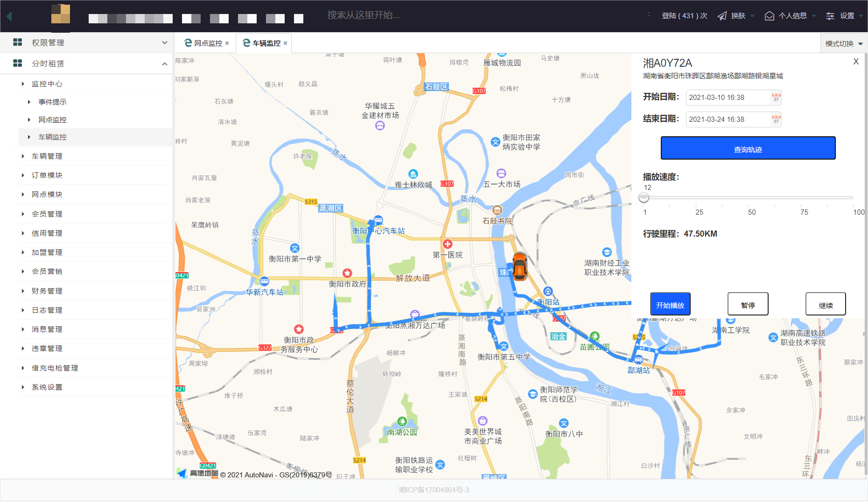
Task: Open the 模式切换 dropdown
Action: 844,43
